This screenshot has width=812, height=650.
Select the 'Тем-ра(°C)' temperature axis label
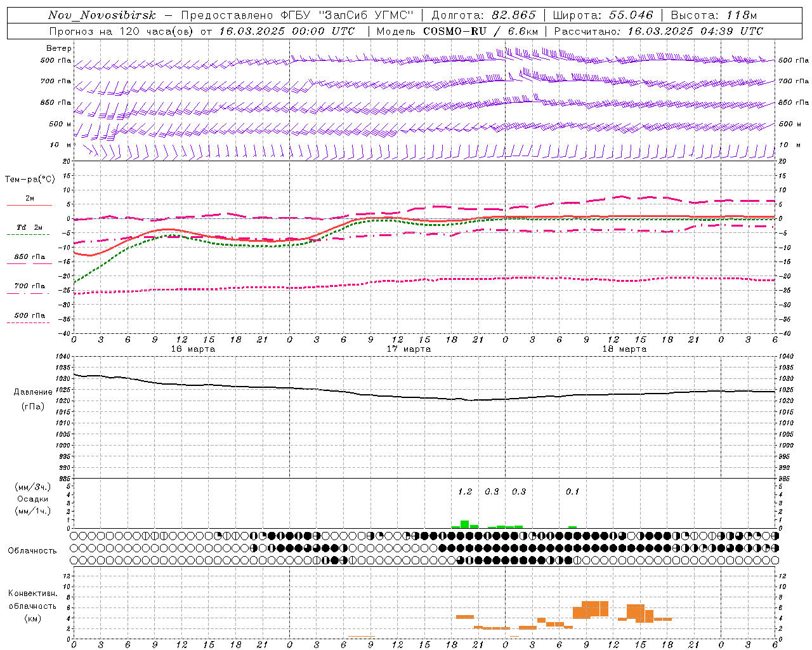click(x=30, y=180)
